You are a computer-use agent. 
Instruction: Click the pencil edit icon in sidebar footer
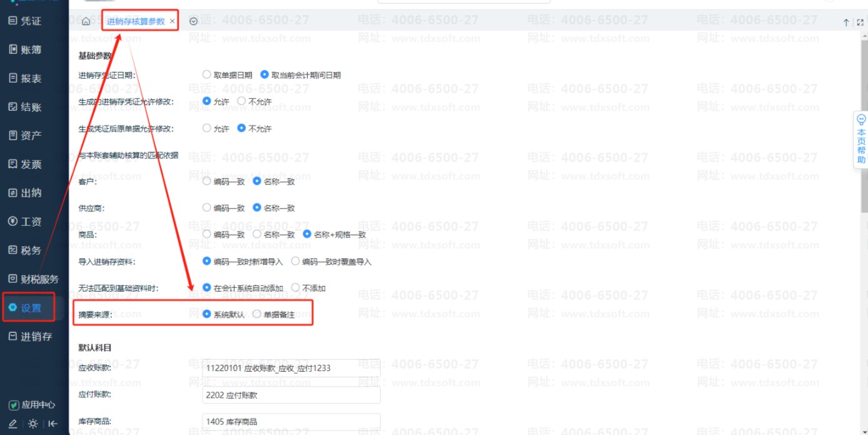(13, 424)
